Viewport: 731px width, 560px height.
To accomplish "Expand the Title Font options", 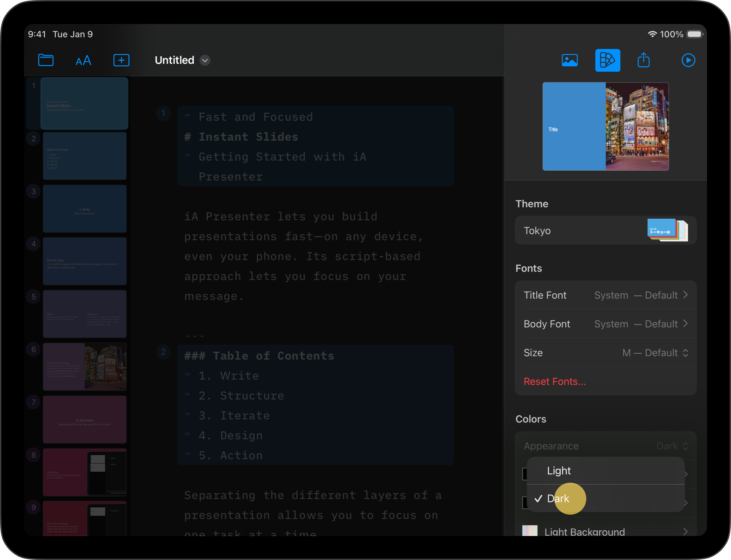I will click(x=686, y=295).
